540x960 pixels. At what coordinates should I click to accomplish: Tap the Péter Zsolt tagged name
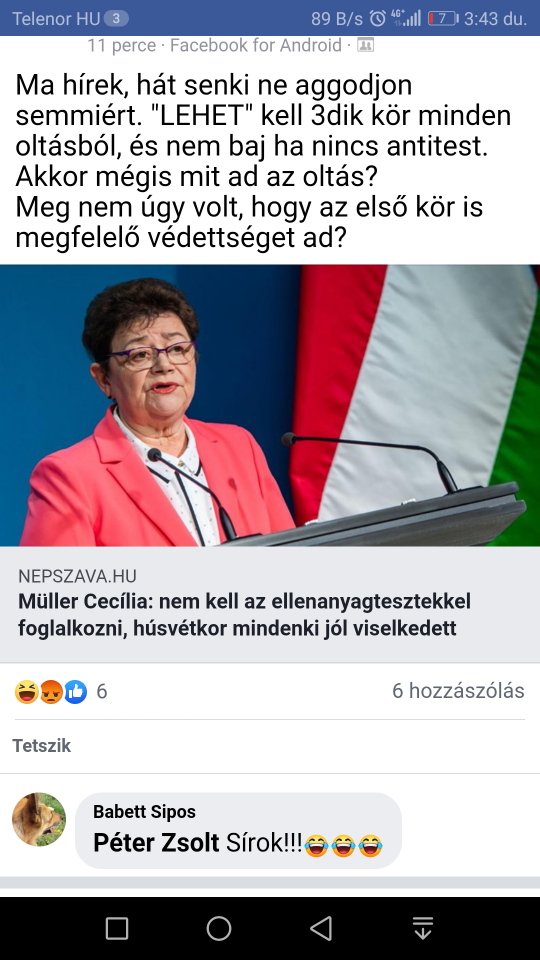point(156,843)
